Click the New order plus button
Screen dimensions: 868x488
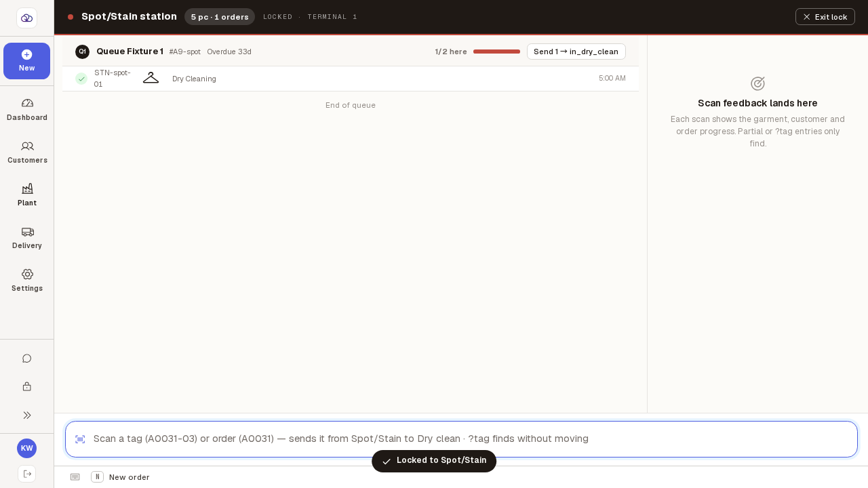[26, 61]
